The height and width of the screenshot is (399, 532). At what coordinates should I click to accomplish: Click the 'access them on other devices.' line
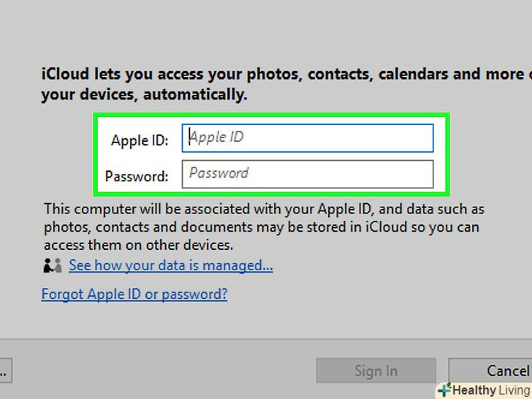point(138,245)
